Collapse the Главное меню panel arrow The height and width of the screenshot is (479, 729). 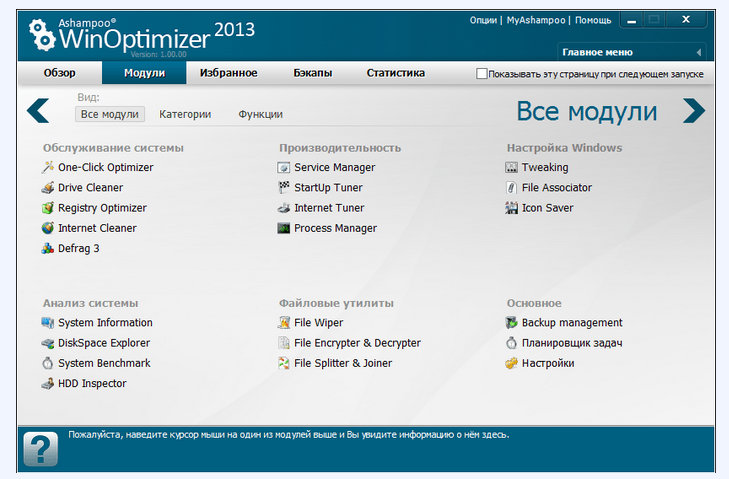point(699,53)
